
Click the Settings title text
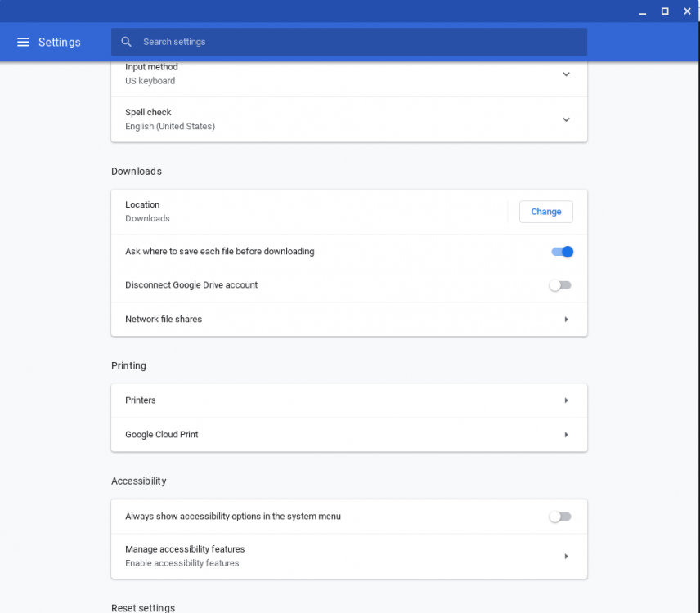click(60, 42)
